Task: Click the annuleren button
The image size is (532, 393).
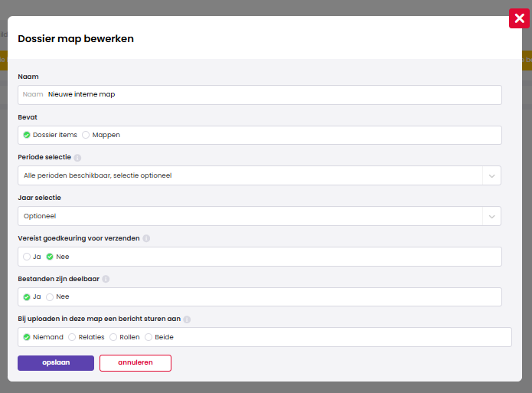Action: tap(135, 363)
